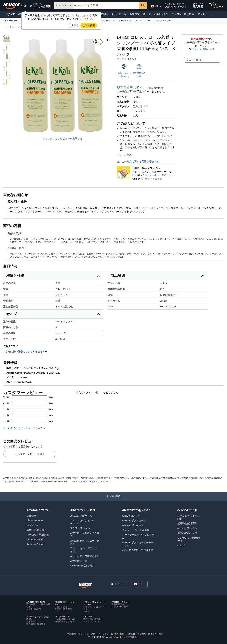Open the JP flag language selector
This screenshot has width=227, height=644.
coord(156,6)
